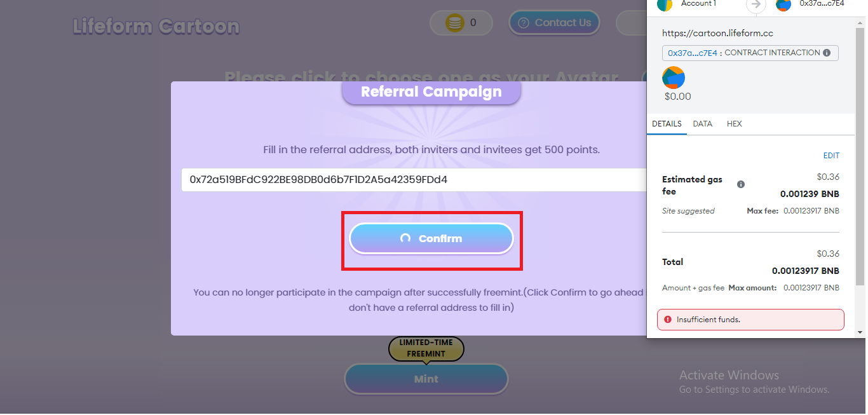This screenshot has width=868, height=415.
Task: Click the 0x37a...c7E4 contract address link
Action: 692,53
